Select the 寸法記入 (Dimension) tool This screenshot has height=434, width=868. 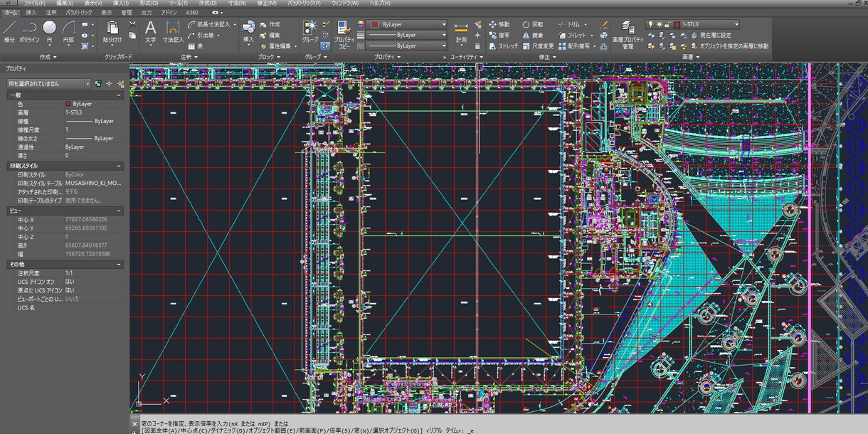[173, 31]
